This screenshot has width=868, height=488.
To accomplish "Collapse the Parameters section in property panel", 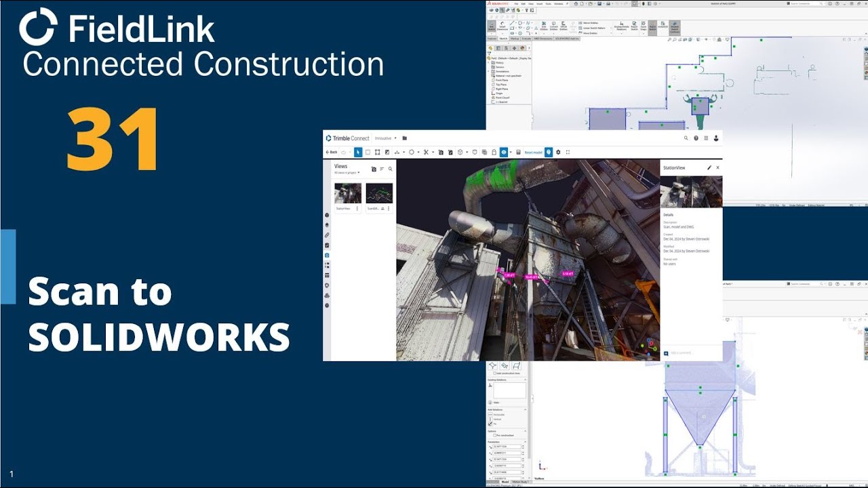I will 526,442.
